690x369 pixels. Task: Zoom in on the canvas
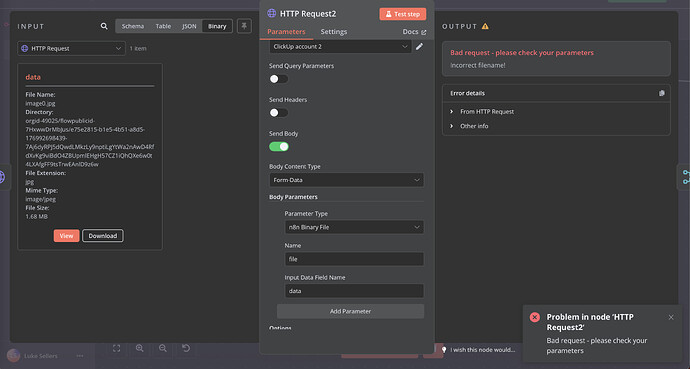139,348
